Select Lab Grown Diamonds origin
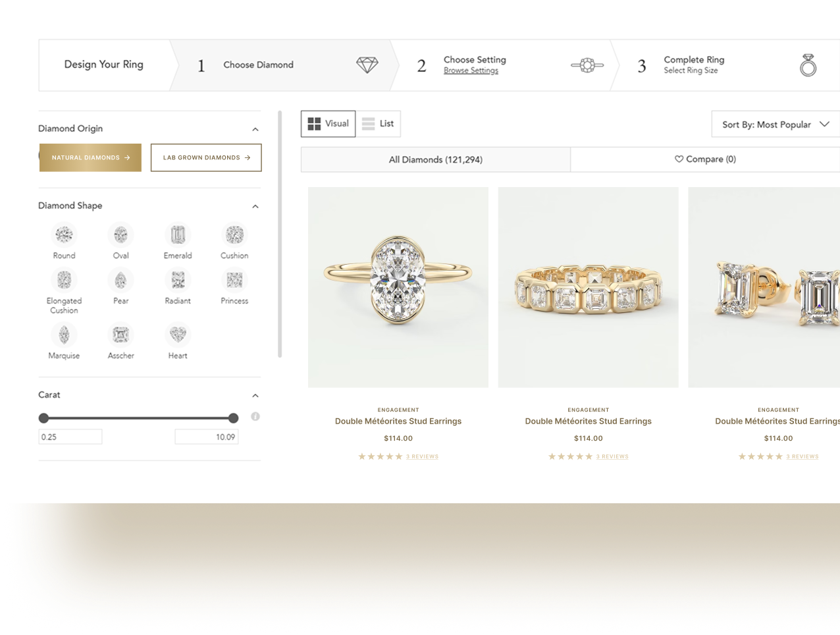The height and width of the screenshot is (635, 840). pos(206,157)
